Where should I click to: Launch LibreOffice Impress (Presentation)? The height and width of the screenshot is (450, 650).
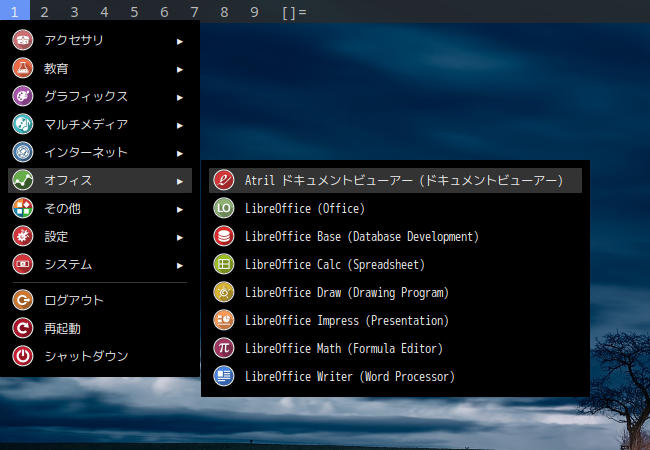(395, 320)
